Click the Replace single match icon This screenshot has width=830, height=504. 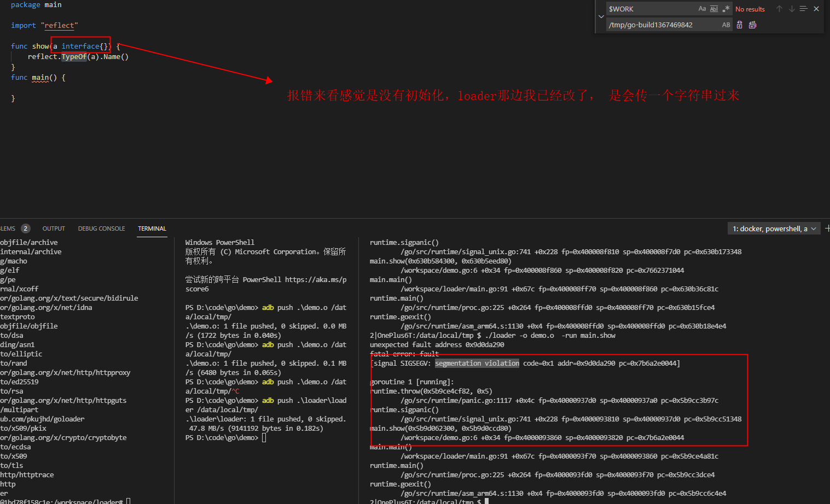coord(740,25)
